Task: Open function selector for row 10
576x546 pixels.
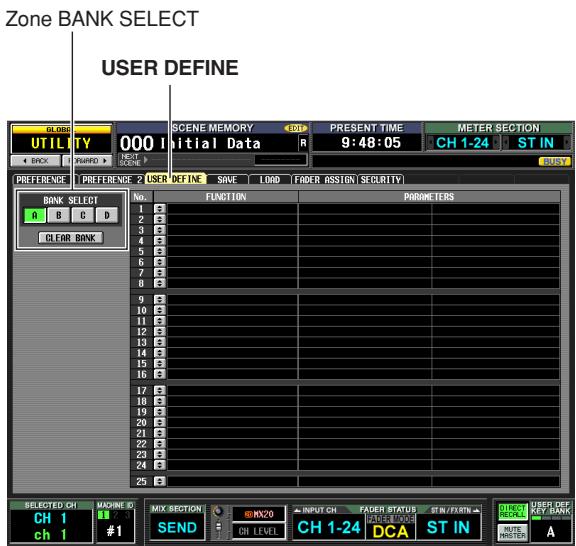Action: [x=159, y=310]
